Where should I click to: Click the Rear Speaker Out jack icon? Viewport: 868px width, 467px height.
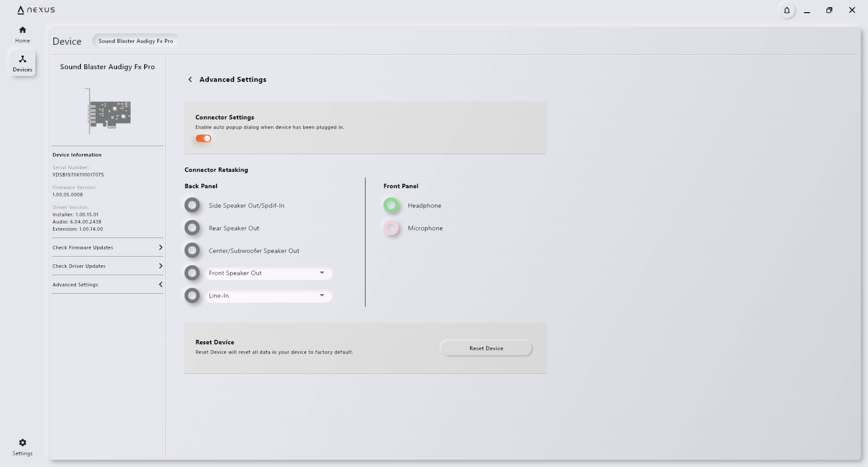click(x=192, y=228)
